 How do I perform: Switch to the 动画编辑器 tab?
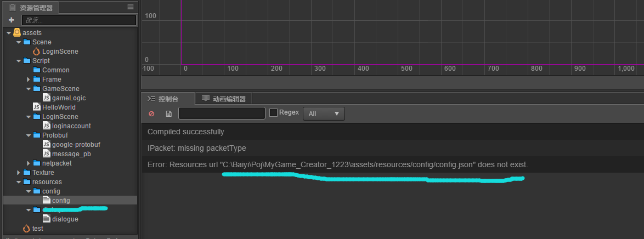[x=224, y=99]
